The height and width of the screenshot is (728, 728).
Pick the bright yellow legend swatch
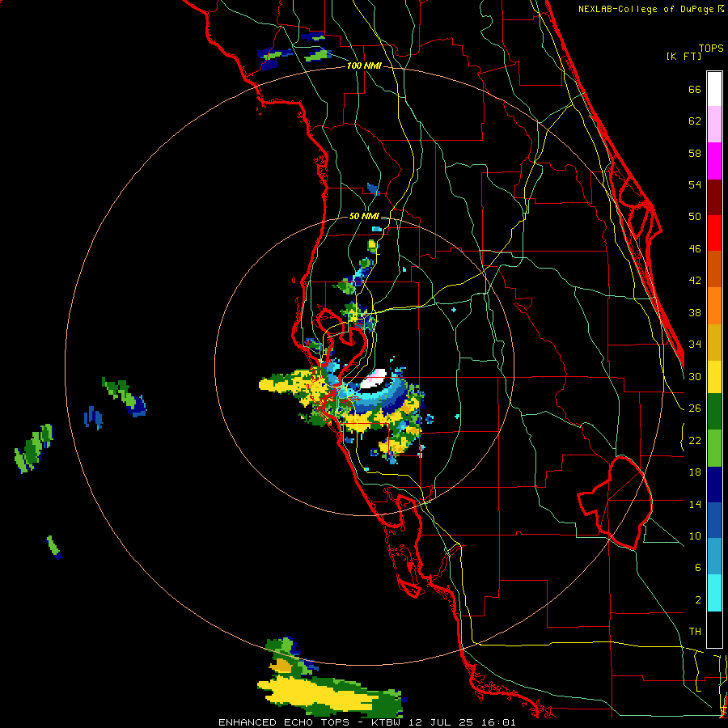(714, 377)
